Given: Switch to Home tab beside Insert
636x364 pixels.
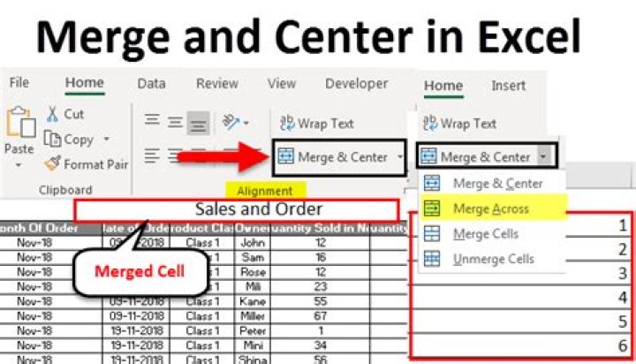Looking at the screenshot, I should 443,86.
